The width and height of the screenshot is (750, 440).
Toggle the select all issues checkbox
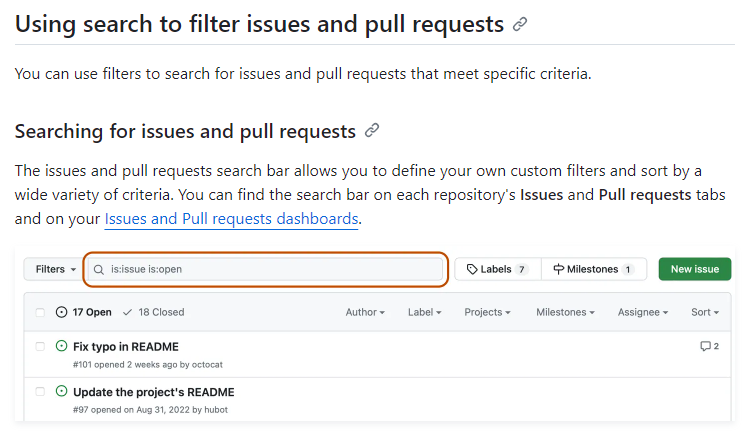click(40, 312)
